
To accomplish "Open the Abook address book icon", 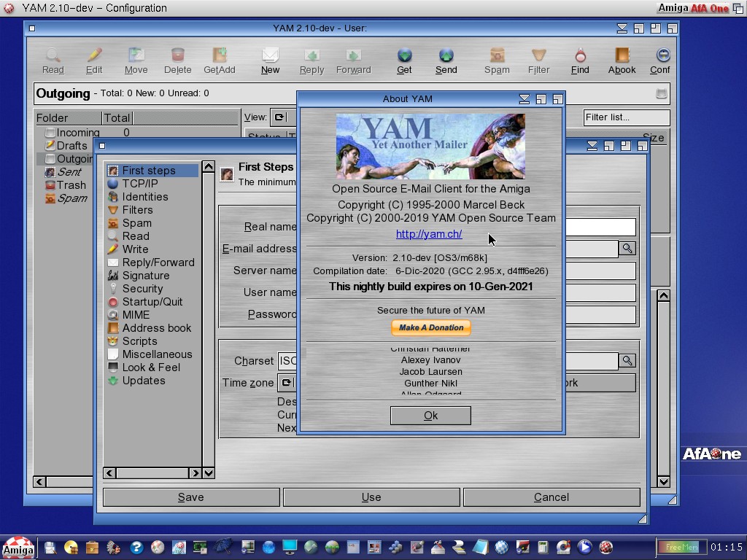I will click(622, 60).
